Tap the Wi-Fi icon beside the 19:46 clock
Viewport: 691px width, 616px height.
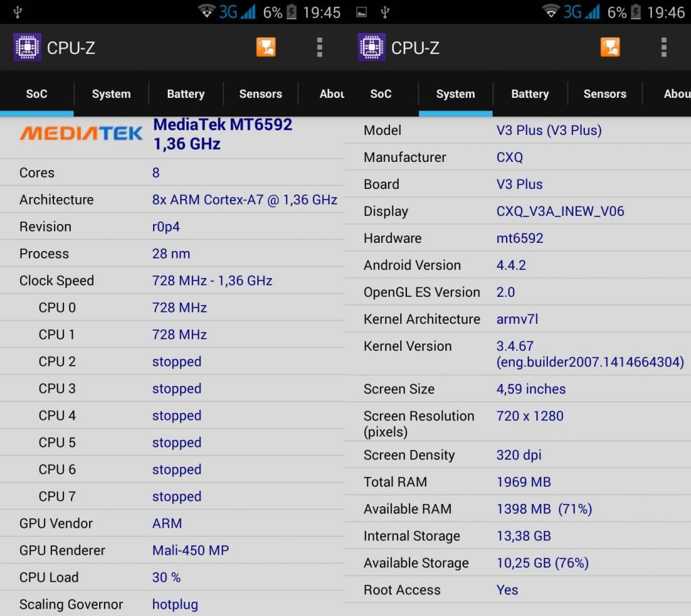(551, 12)
